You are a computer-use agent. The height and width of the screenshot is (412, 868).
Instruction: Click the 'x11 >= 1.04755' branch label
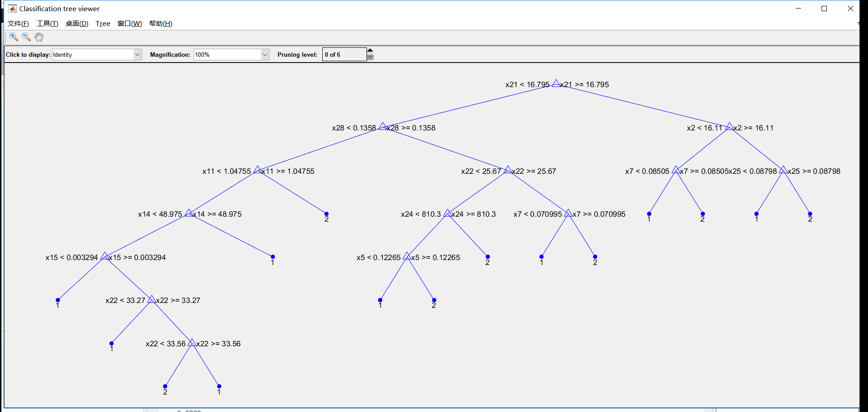click(288, 171)
